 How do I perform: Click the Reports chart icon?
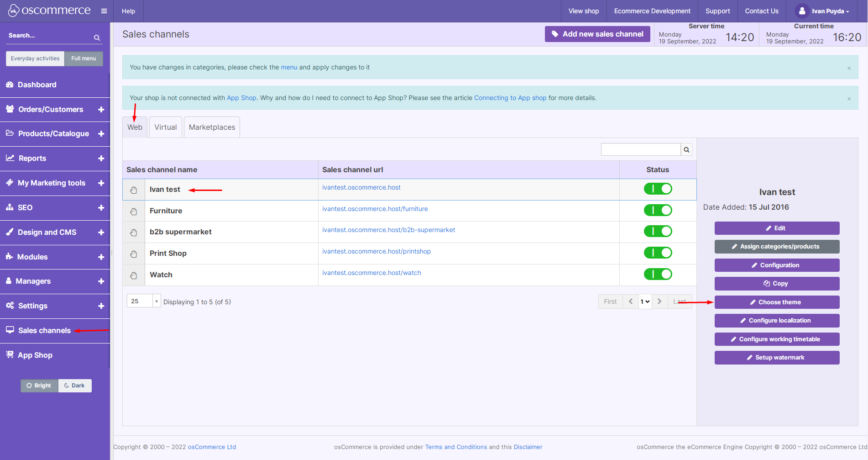point(10,158)
